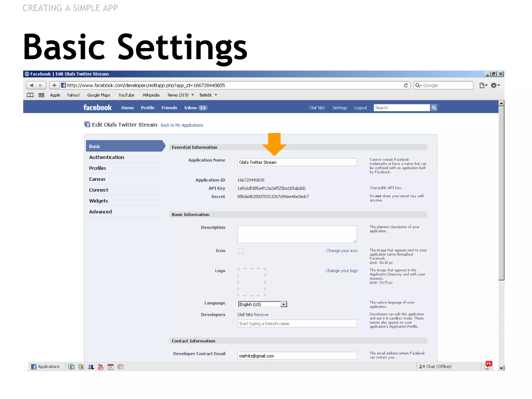The height and width of the screenshot is (399, 532).
Task: Open Settings in Facebook header
Action: 340,108
